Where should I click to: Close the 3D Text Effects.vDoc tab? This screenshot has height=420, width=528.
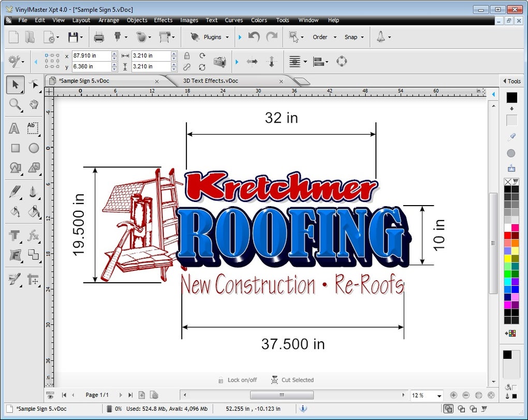click(281, 81)
